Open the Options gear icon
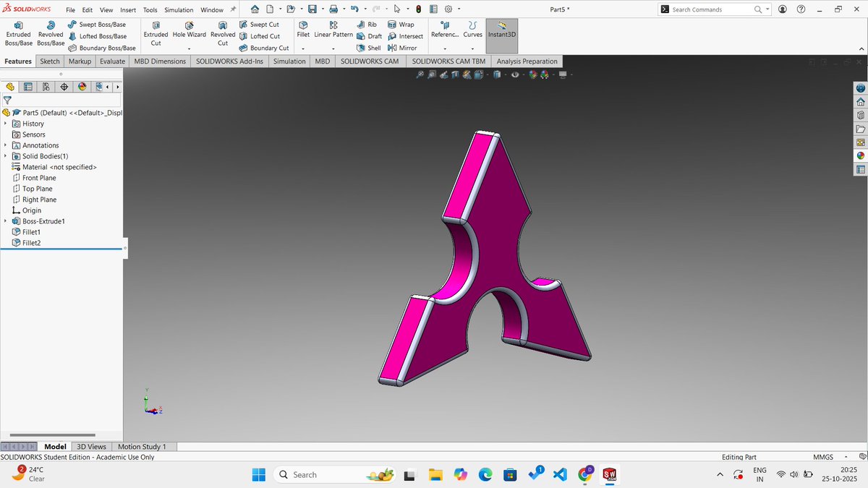Screen dimensions: 868x488 pyautogui.click(x=448, y=9)
